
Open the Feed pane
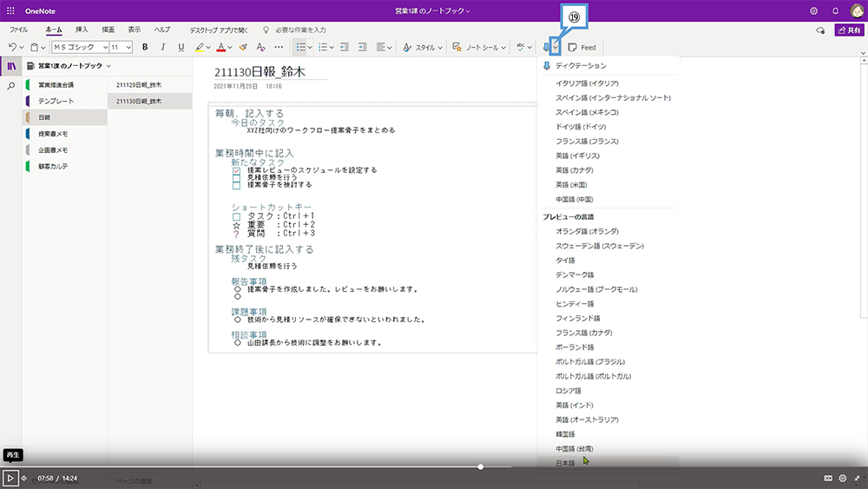click(582, 47)
